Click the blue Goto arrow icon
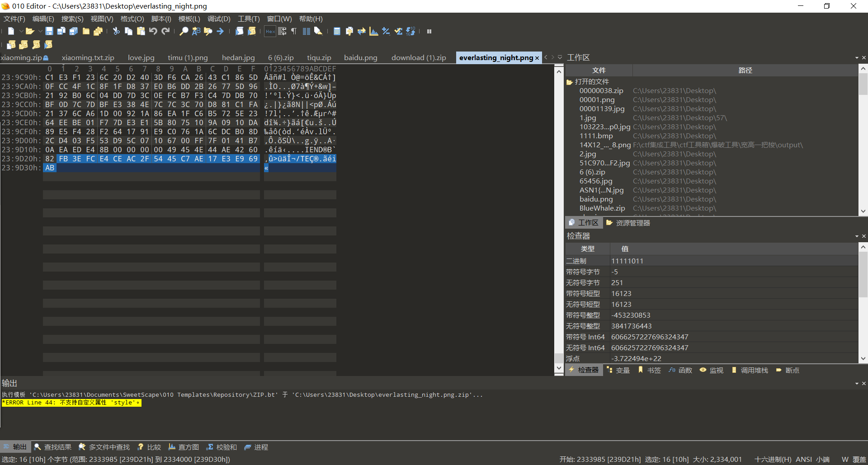 (220, 31)
